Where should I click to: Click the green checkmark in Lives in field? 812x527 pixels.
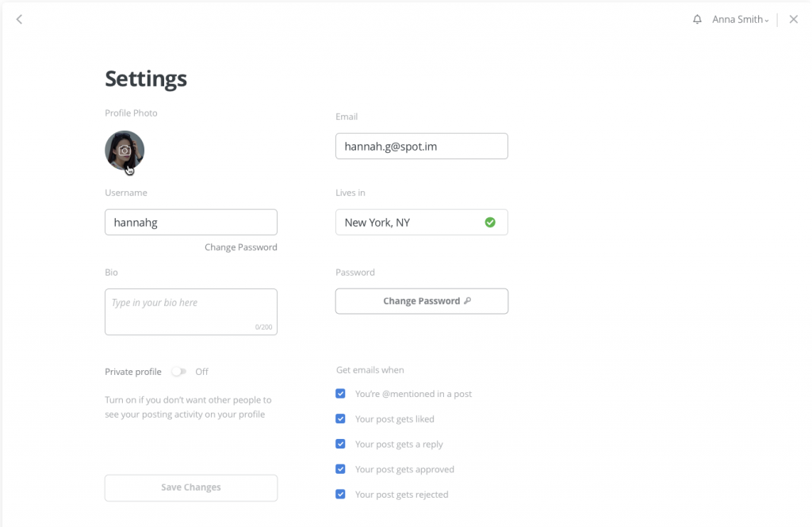[490, 223]
